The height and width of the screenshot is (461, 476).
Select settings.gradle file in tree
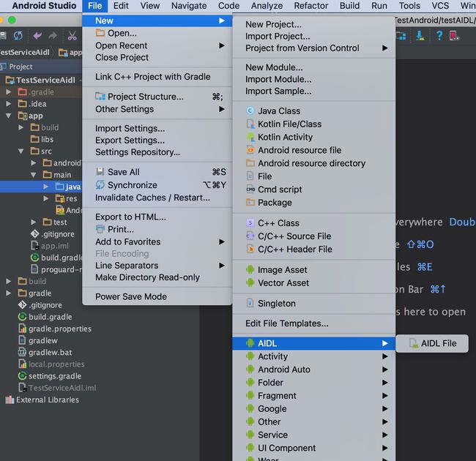pyautogui.click(x=50, y=376)
